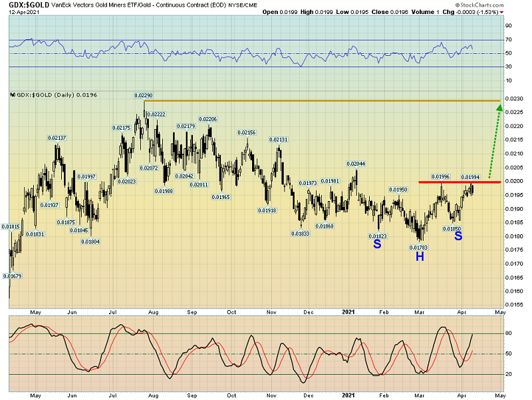Screen dimensions: 532x400
Task: Click the stochastic 80 axis label
Action: click(509, 333)
